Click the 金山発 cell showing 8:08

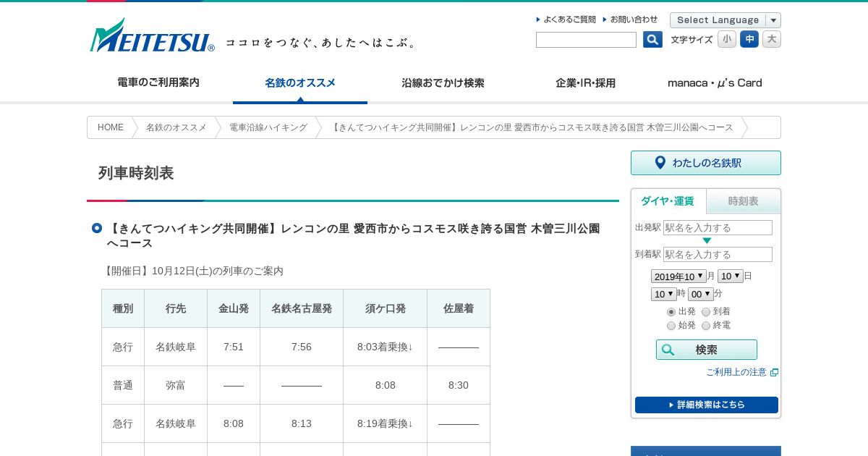pos(234,423)
